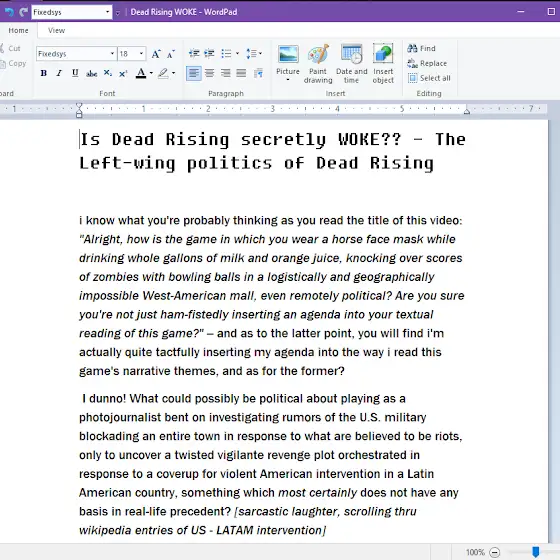Click the Find button
The image size is (560, 560).
pos(422,48)
